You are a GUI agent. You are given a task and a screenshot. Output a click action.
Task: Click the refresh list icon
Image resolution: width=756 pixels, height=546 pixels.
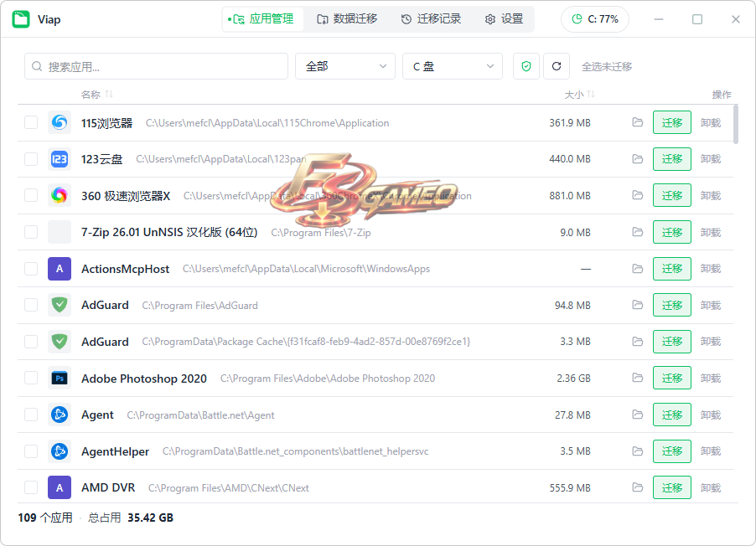pyautogui.click(x=557, y=66)
